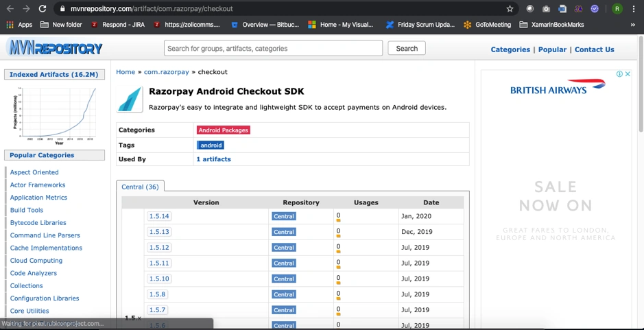Open Command Line Parsers category
This screenshot has height=330, width=644.
45,235
